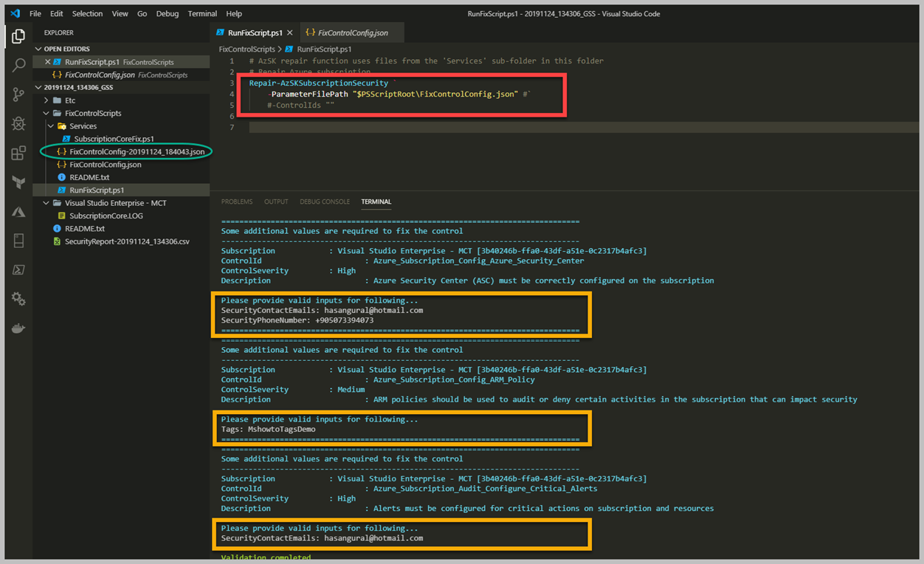The width and height of the screenshot is (924, 564).
Task: Open the Edit menu
Action: click(x=56, y=13)
